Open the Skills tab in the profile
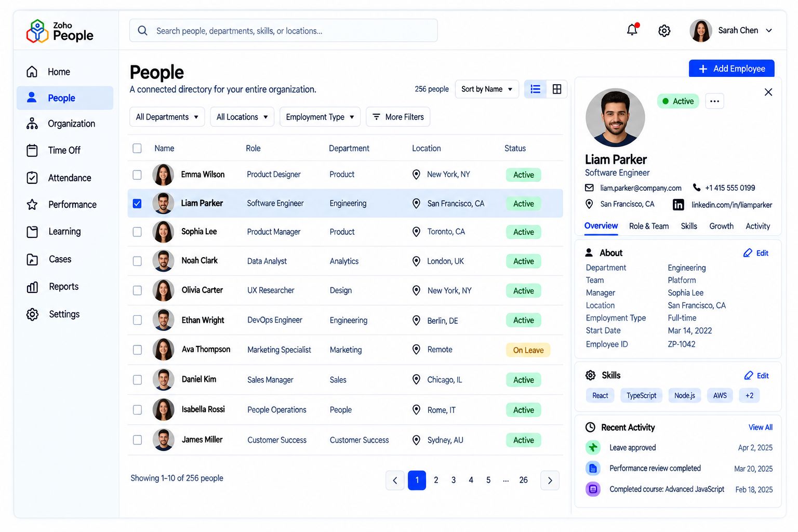Viewport: 798px width, 532px height. tap(689, 226)
